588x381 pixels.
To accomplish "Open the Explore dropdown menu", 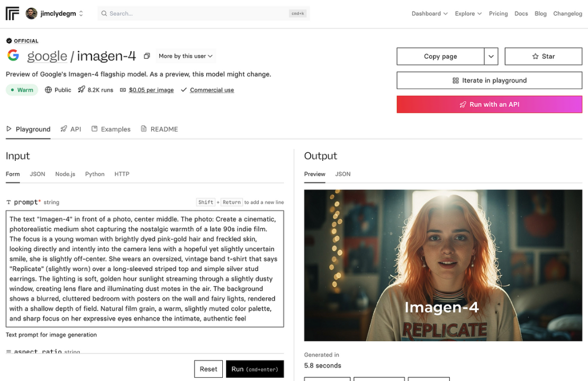I will tap(468, 14).
